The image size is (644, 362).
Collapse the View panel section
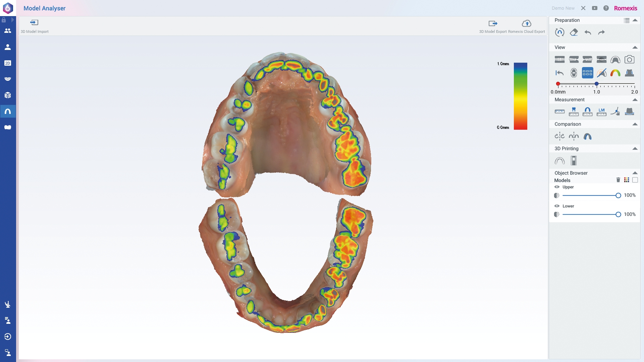[x=635, y=47]
